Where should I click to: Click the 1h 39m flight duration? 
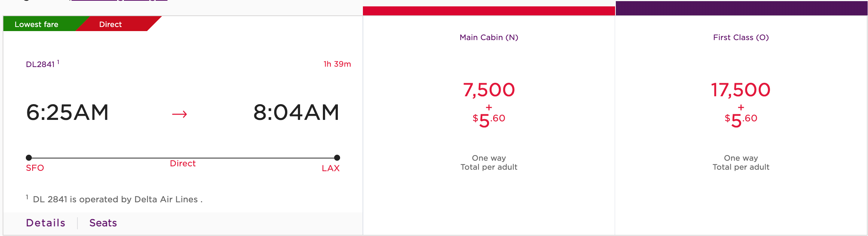(x=337, y=64)
